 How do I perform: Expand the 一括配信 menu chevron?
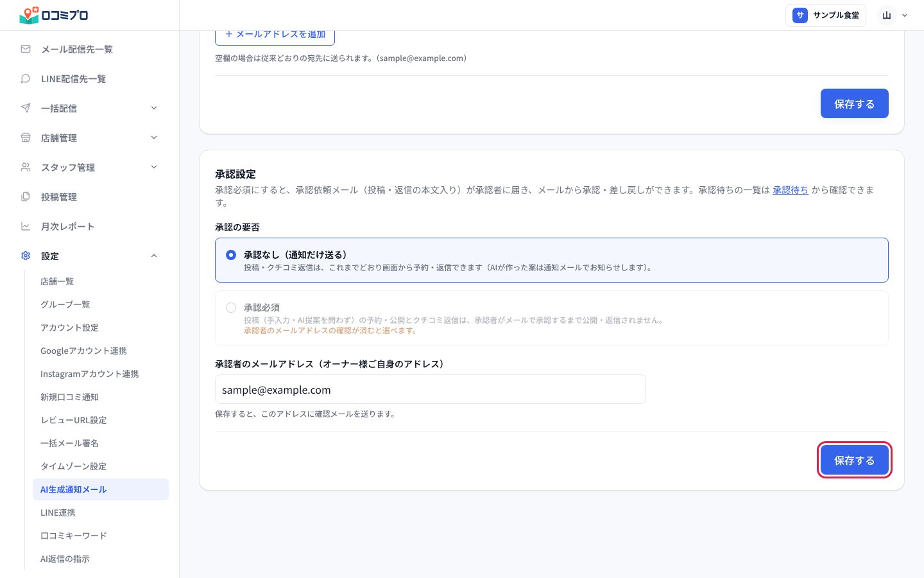(154, 108)
